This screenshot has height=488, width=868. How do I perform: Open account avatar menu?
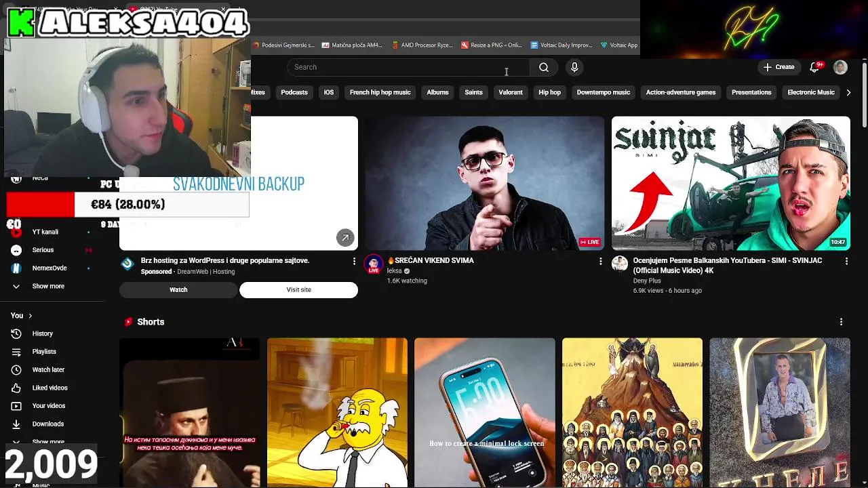(x=840, y=66)
